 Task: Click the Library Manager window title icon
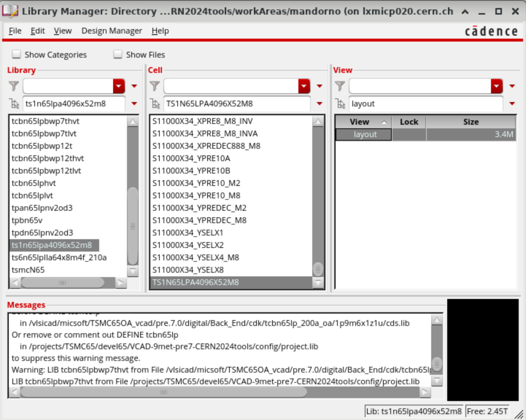10,11
